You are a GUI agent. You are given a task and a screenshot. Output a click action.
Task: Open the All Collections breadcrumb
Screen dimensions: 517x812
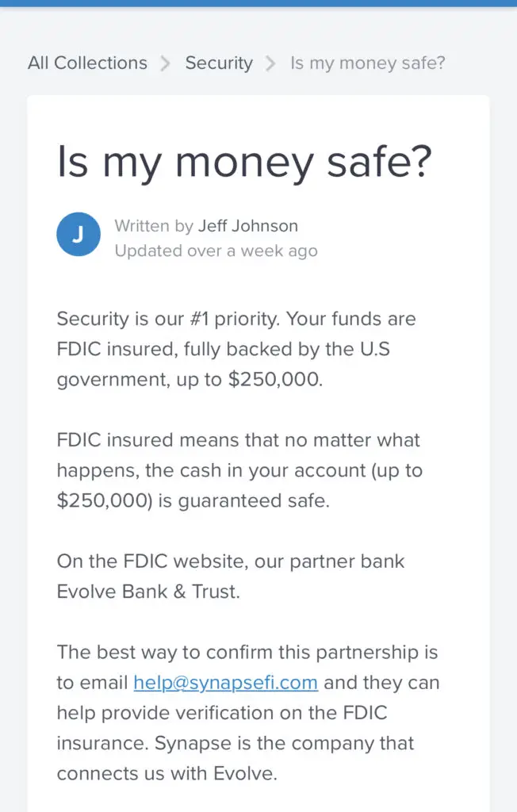coord(87,63)
